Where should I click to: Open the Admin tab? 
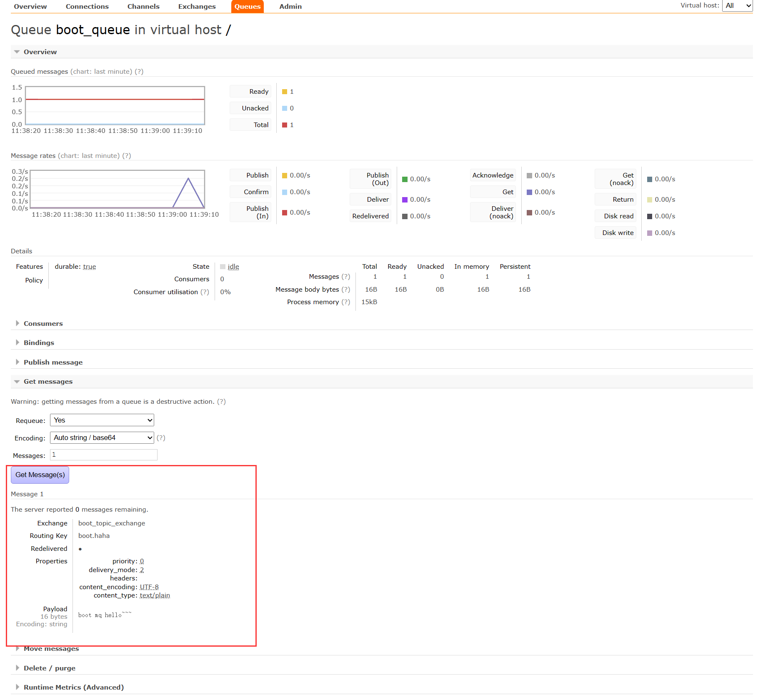point(290,6)
